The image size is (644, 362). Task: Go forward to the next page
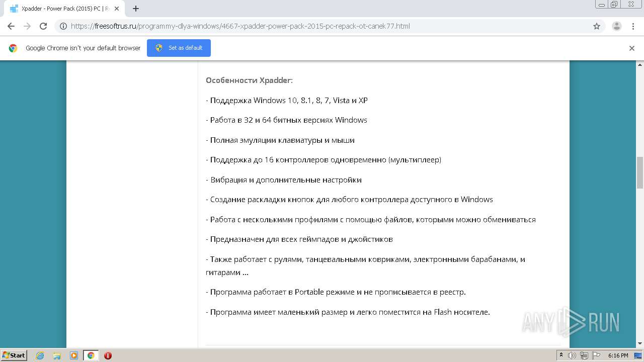click(x=27, y=26)
